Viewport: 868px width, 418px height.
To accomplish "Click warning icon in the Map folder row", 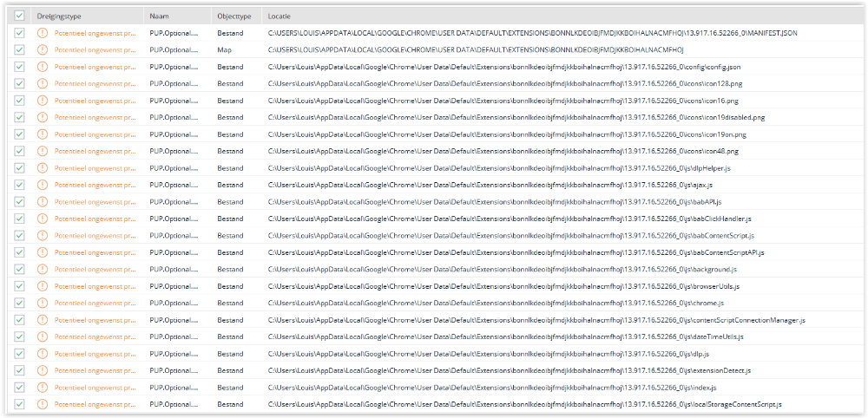I will 43,49.
